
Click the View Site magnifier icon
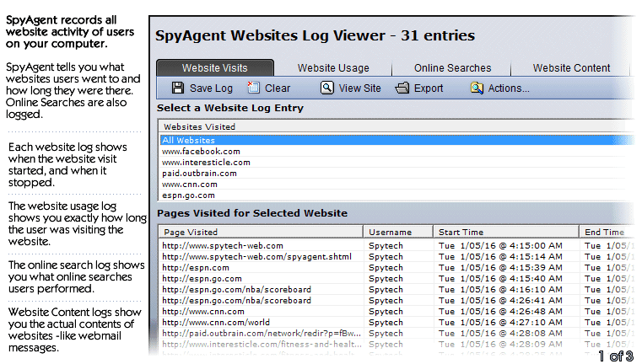326,88
